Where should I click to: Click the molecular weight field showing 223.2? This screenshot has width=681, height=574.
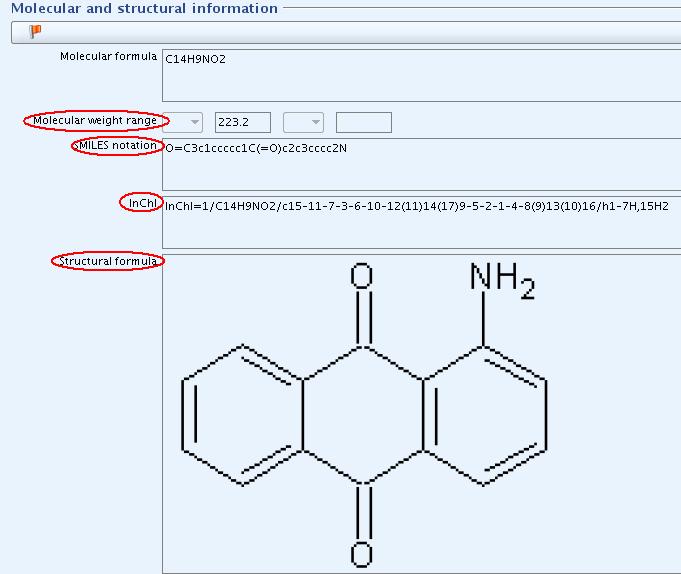[x=243, y=122]
